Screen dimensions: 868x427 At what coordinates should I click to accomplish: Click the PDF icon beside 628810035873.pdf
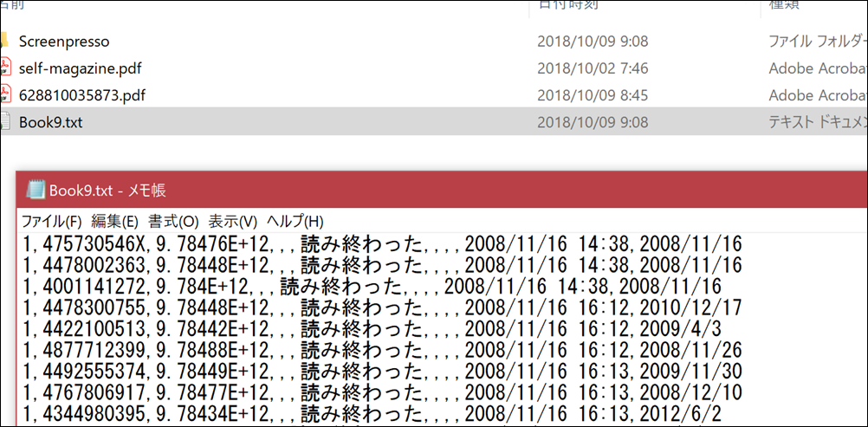(x=5, y=94)
